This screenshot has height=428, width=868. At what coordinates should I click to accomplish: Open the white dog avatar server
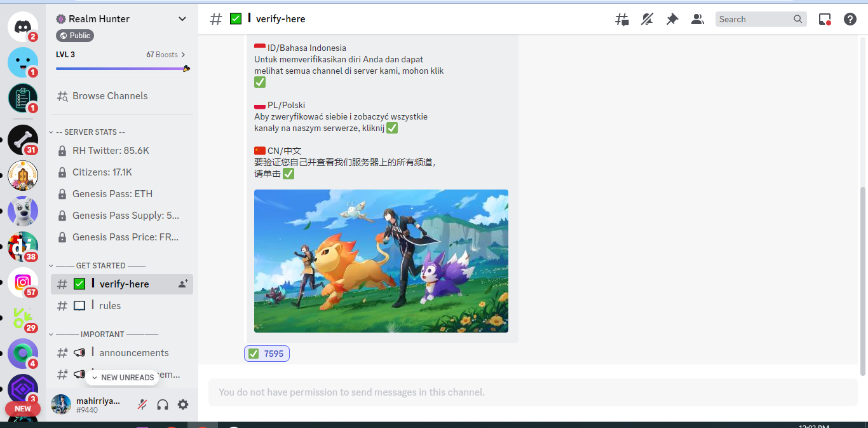tap(23, 211)
